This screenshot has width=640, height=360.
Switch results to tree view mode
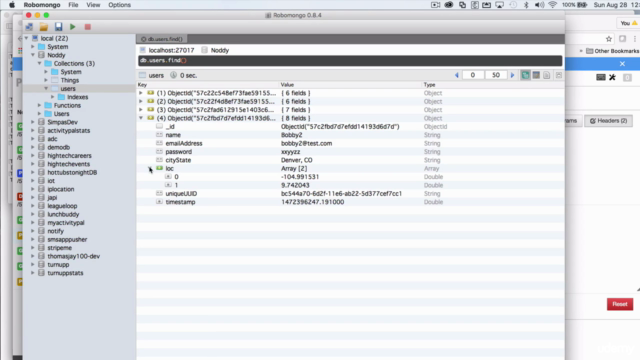point(525,75)
